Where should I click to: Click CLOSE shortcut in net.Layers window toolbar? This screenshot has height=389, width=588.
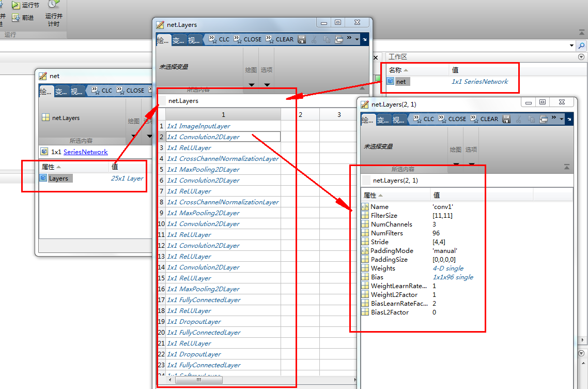[x=248, y=39]
